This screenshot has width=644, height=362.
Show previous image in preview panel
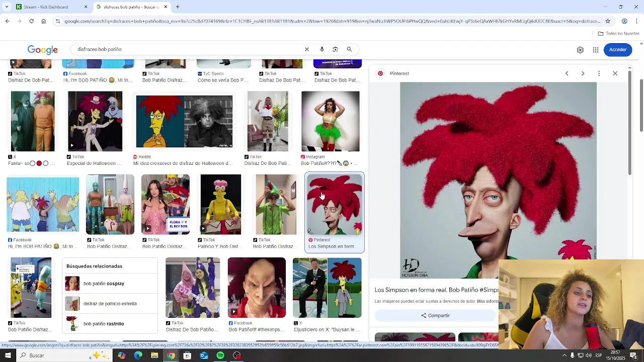point(567,73)
